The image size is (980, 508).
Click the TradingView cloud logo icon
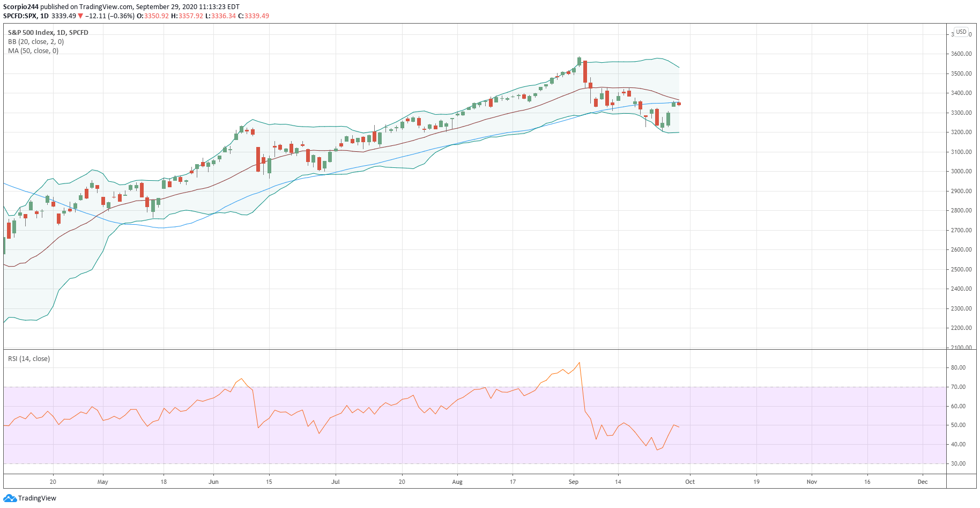coord(10,498)
